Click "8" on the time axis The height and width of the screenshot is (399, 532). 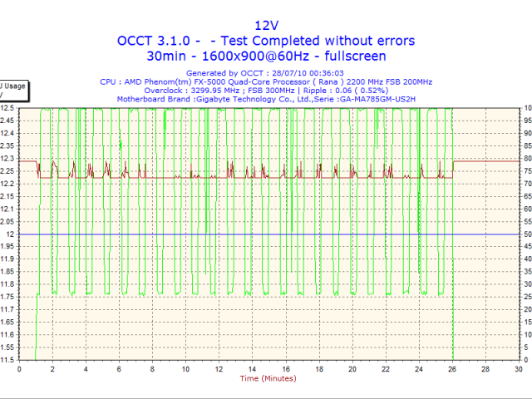tap(152, 369)
